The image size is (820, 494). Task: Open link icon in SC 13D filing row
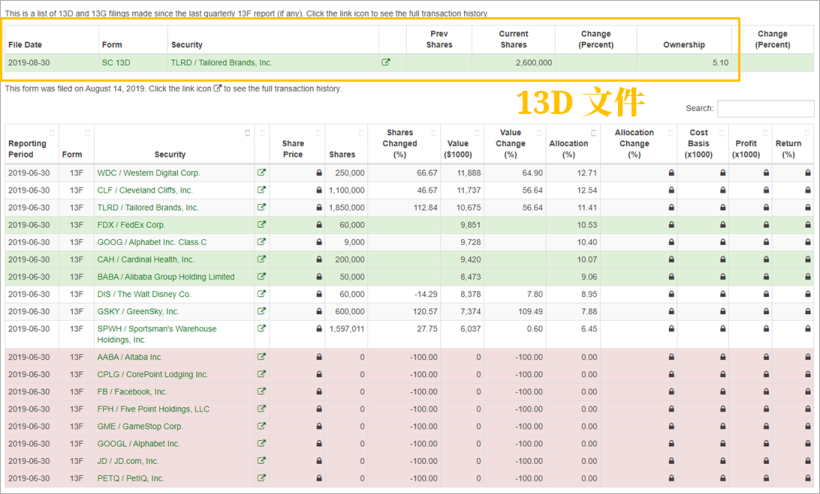point(386,62)
